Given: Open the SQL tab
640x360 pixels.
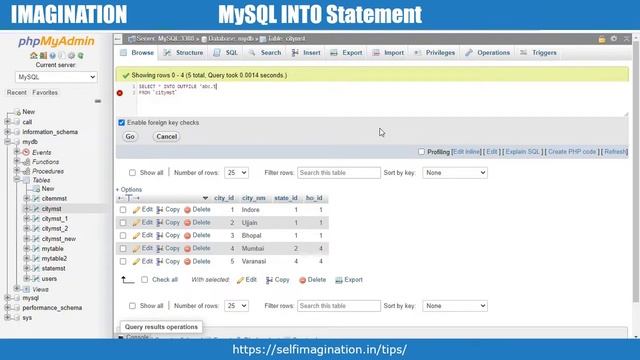Looking at the screenshot, I should tap(226, 53).
